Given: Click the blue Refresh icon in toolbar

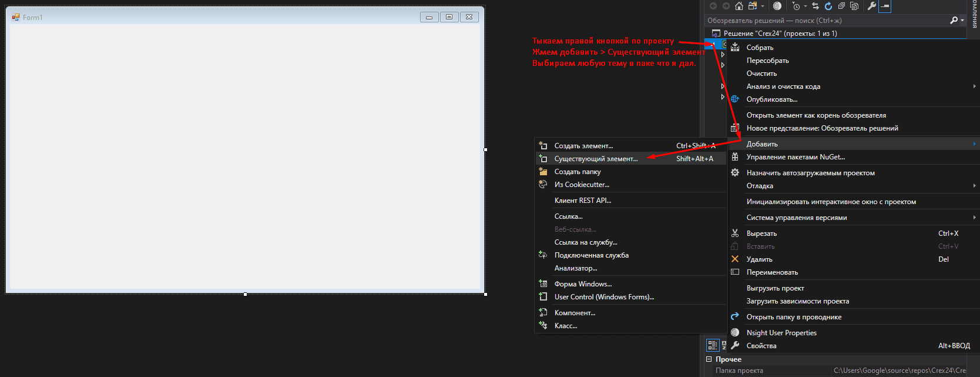Looking at the screenshot, I should coord(828,6).
